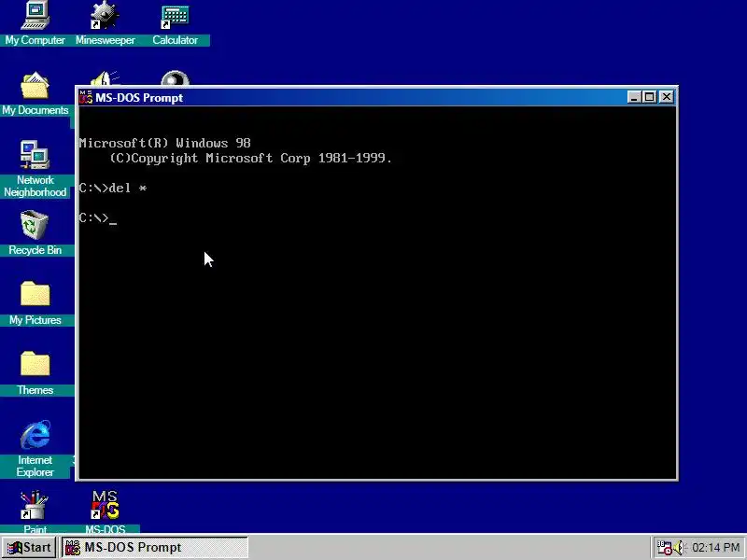
Task: Click the Copyright Microsoft Corp 1981-1999 line
Action: [x=251, y=158]
